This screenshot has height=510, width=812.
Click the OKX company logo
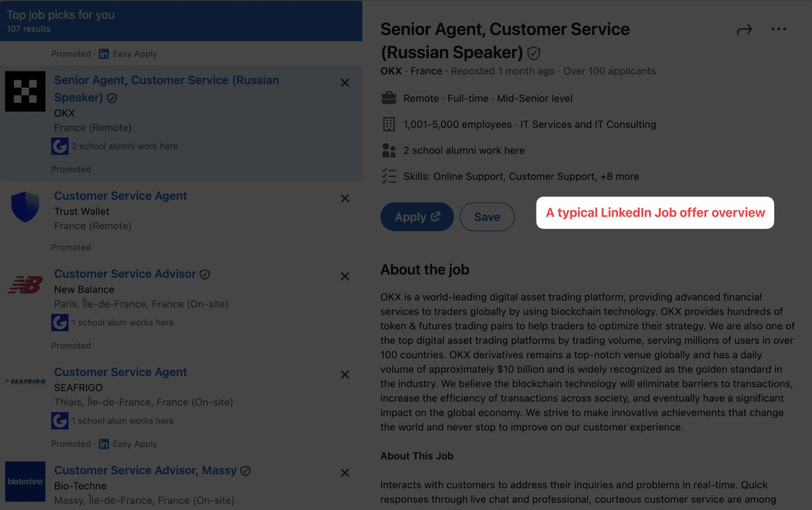(25, 91)
